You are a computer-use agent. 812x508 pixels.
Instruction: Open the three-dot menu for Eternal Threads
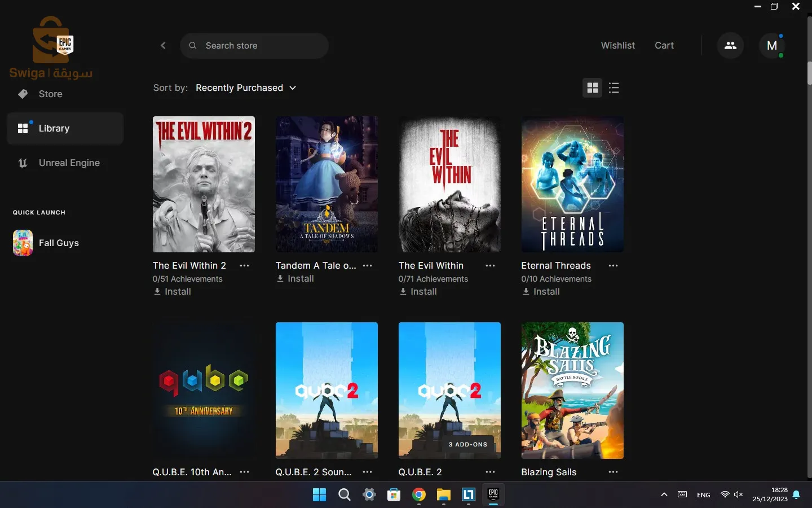tap(613, 265)
